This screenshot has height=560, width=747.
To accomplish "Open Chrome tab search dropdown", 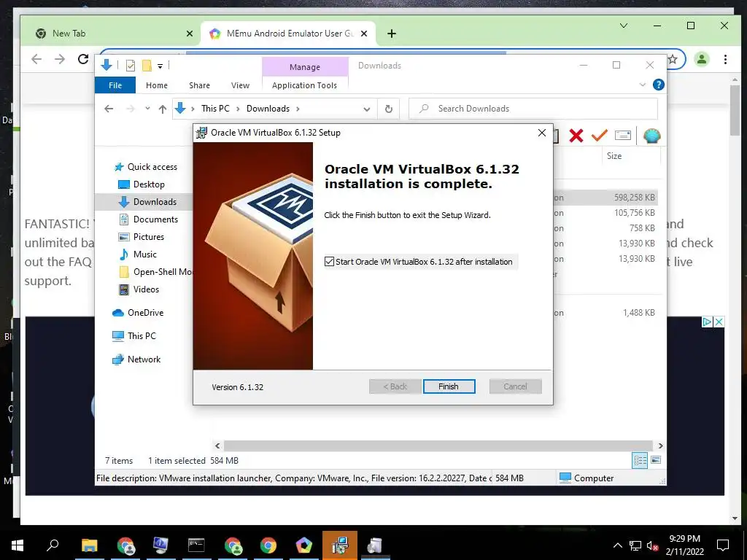I will [x=624, y=26].
